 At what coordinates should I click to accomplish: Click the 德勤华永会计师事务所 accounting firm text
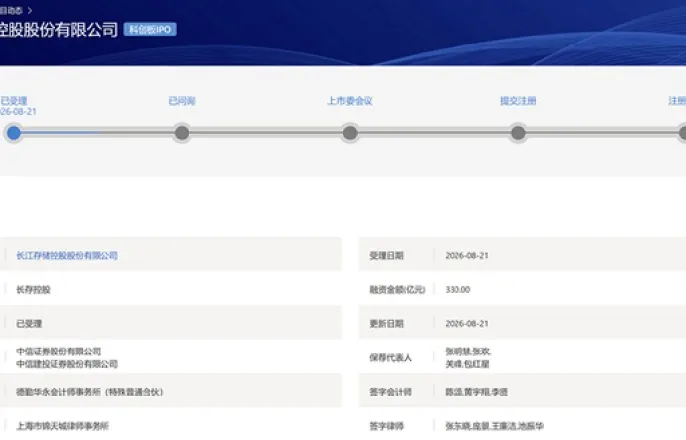[x=90, y=392]
